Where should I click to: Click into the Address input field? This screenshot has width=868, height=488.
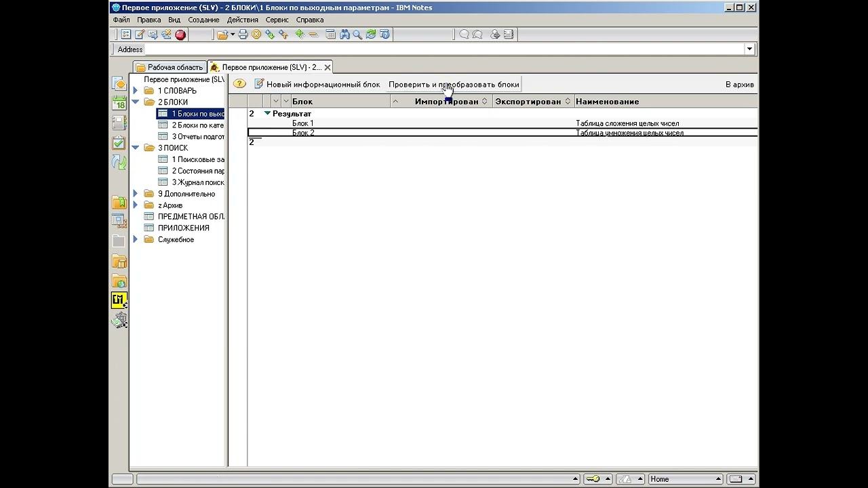click(x=444, y=49)
